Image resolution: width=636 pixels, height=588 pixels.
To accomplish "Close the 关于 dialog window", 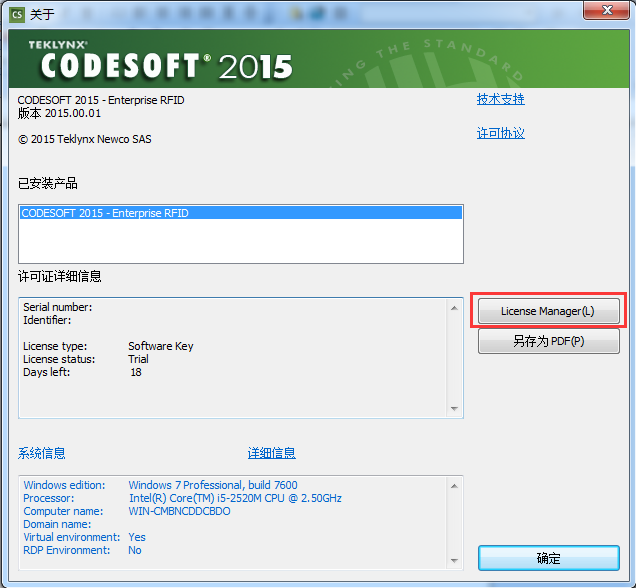I will click(x=606, y=10).
